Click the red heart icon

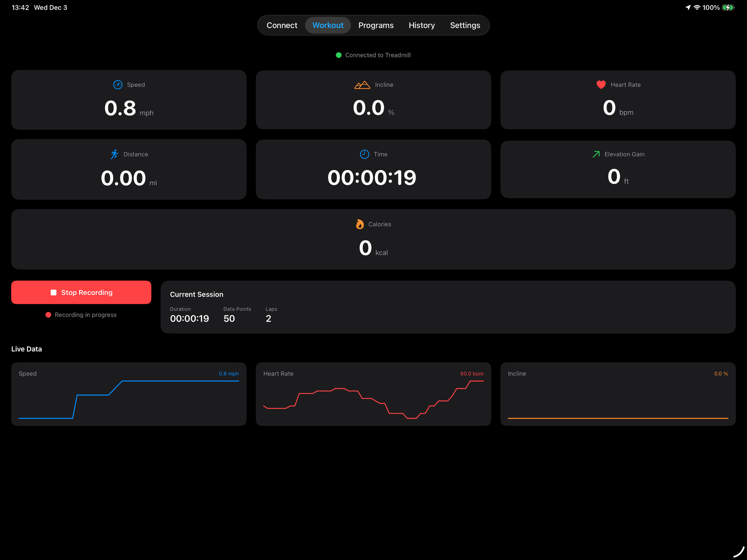(601, 85)
